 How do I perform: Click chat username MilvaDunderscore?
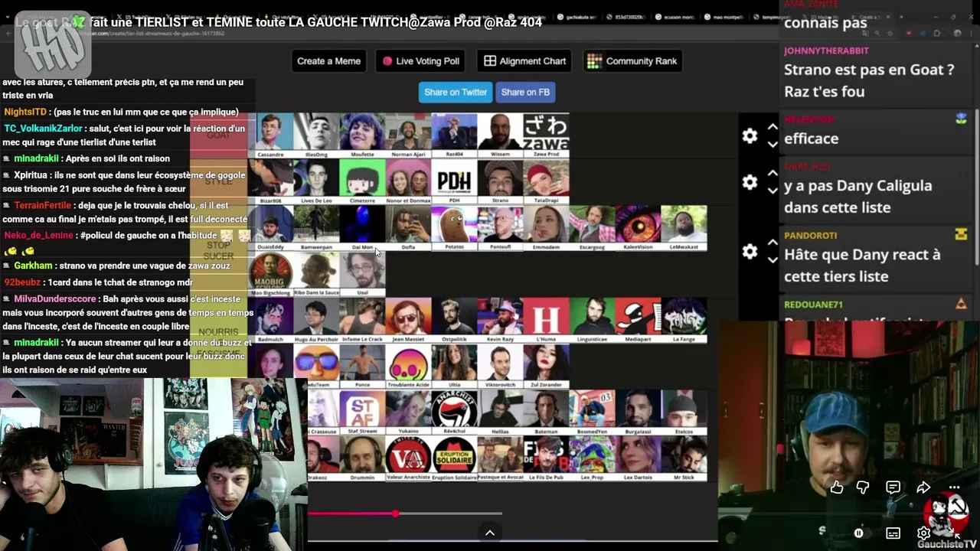[x=54, y=299]
